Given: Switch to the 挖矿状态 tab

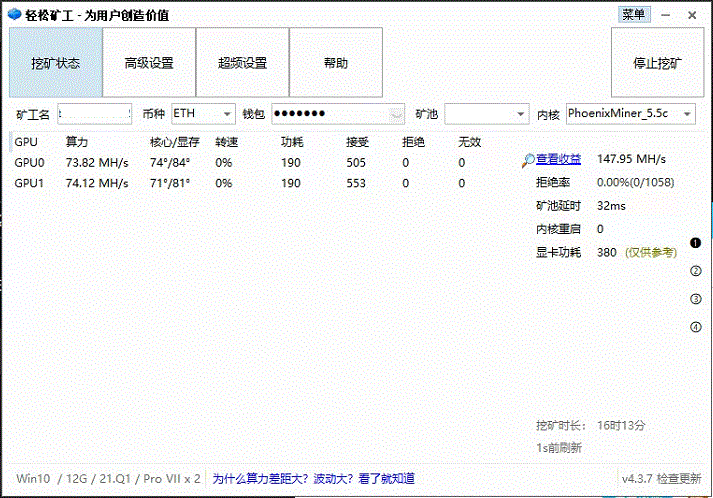Looking at the screenshot, I should pos(56,63).
